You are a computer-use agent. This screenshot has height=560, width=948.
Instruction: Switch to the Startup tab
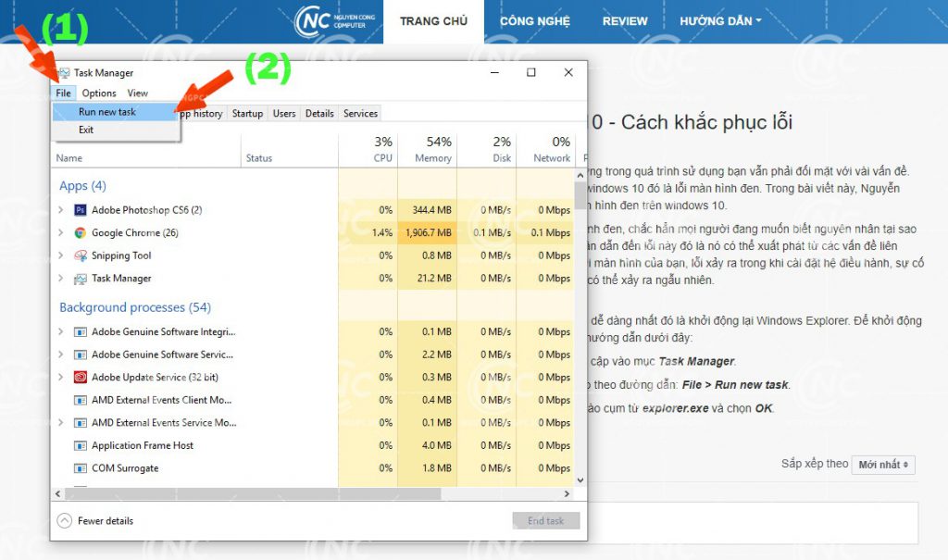[247, 114]
